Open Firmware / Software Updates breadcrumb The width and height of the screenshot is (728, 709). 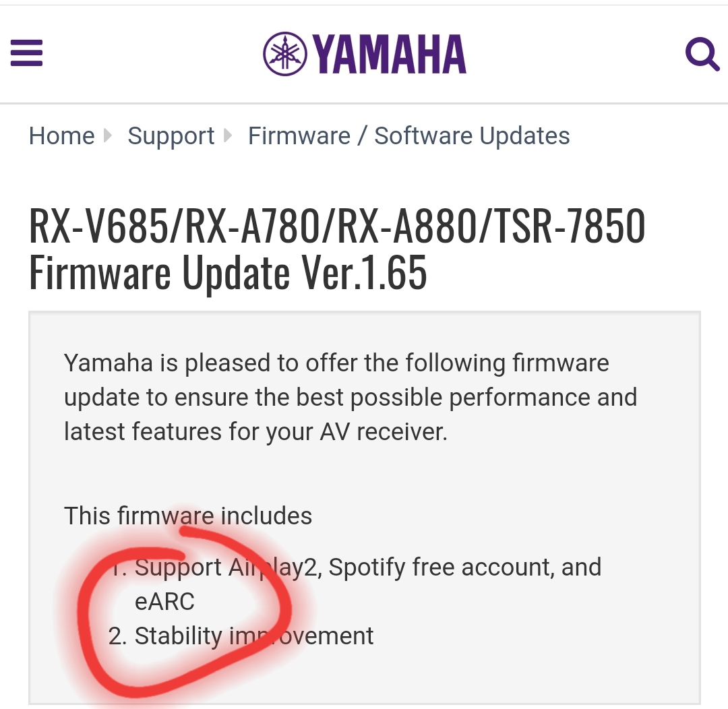coord(408,136)
